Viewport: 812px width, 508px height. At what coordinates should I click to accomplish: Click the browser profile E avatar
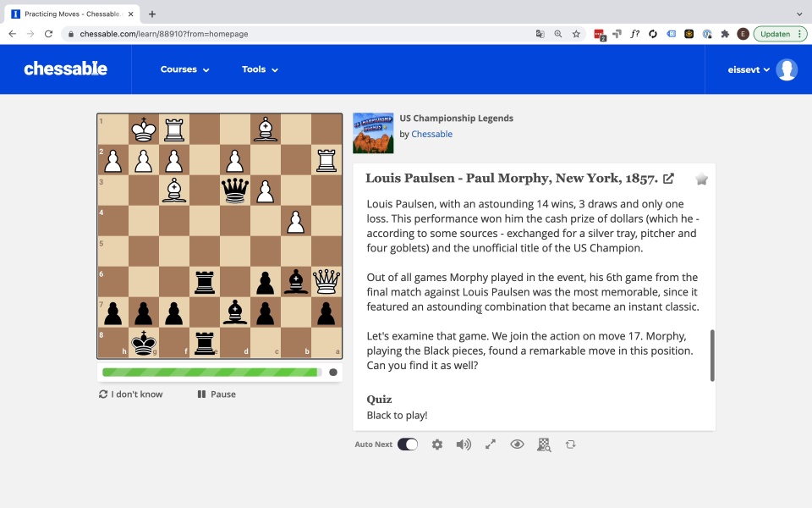[743, 34]
